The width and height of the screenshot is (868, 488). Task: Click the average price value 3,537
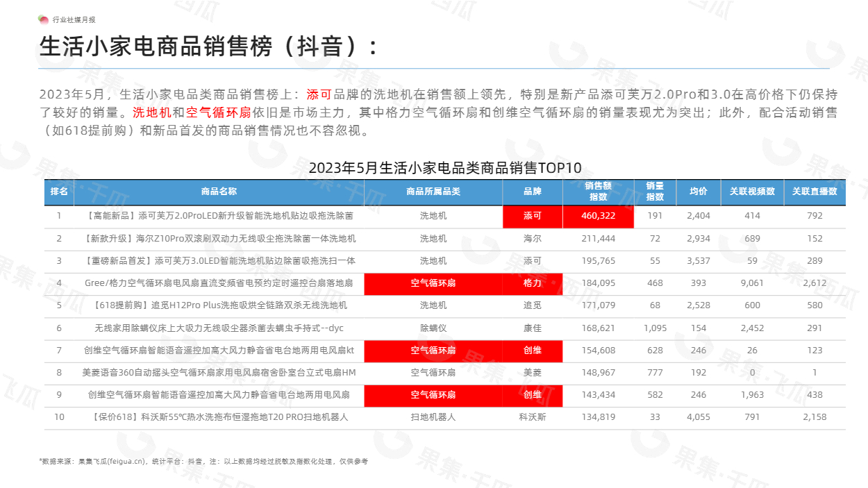click(699, 260)
